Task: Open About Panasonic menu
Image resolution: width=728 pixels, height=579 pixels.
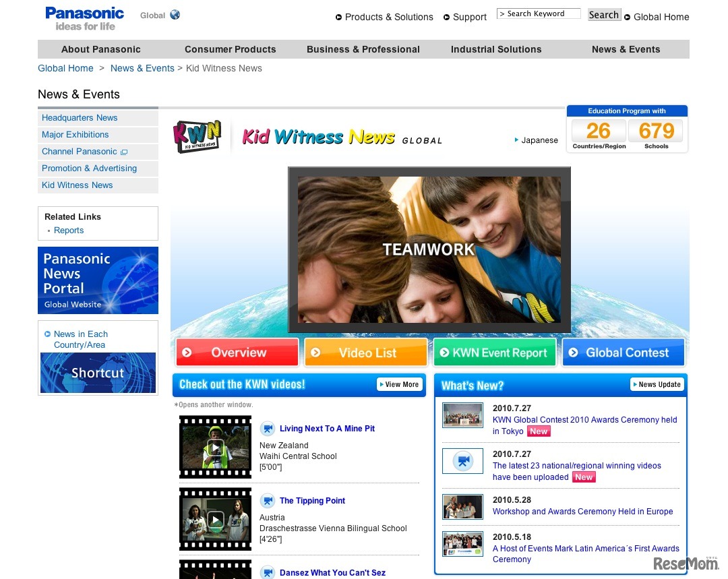Action: 100,49
